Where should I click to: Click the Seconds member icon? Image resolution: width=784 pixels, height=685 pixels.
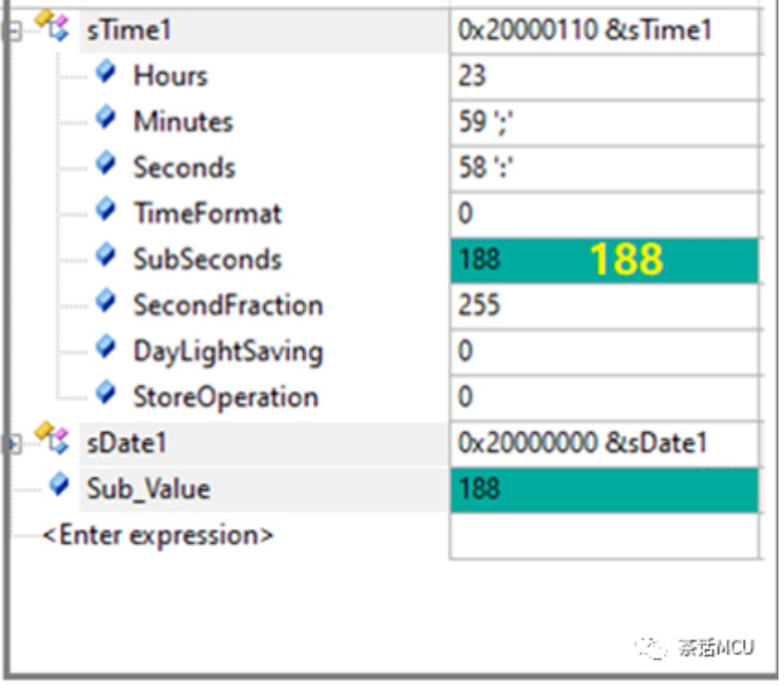(106, 163)
